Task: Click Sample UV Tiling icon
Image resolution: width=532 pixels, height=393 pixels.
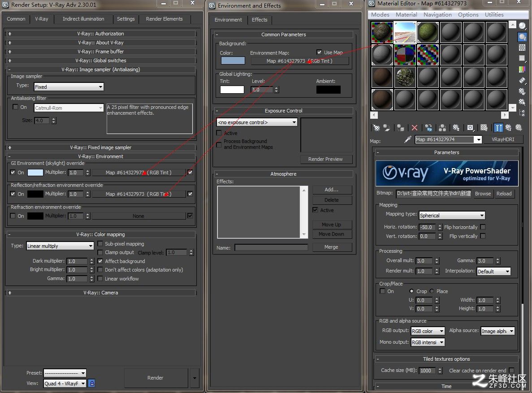Action: (x=522, y=58)
